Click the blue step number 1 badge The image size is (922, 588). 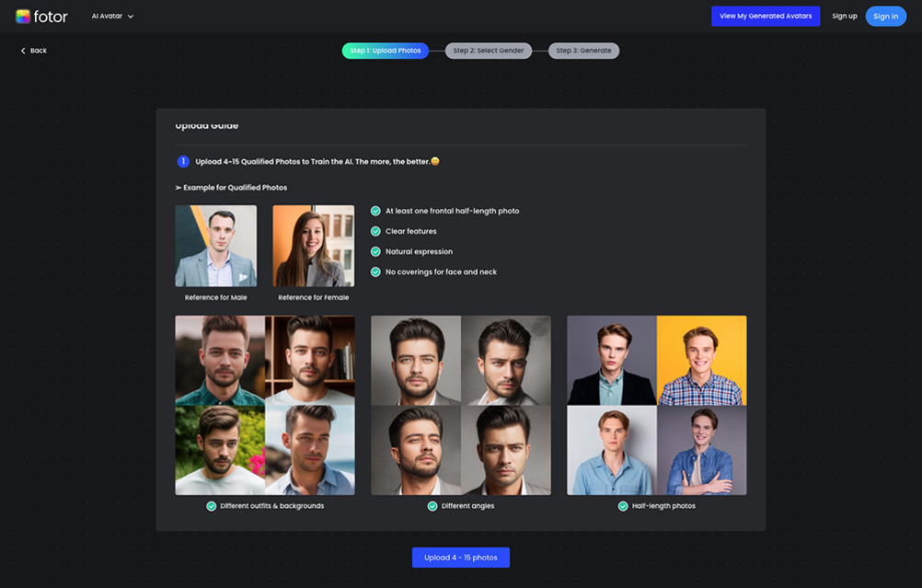tap(183, 161)
